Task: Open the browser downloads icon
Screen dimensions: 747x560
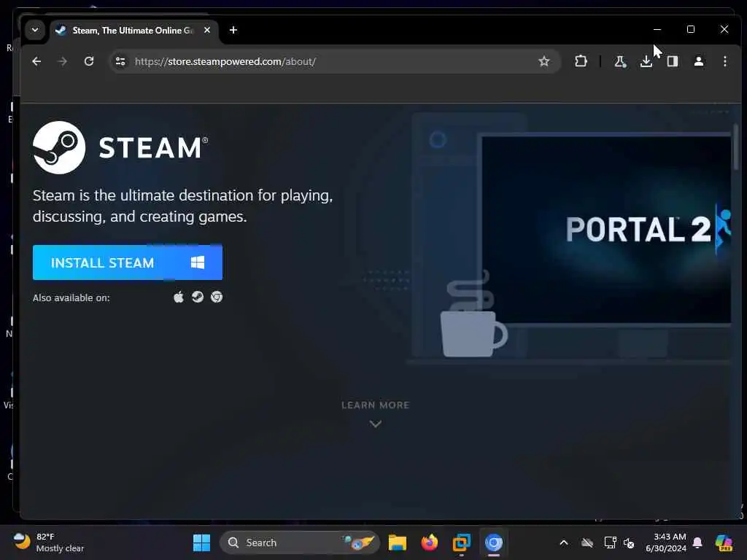Action: [x=646, y=61]
